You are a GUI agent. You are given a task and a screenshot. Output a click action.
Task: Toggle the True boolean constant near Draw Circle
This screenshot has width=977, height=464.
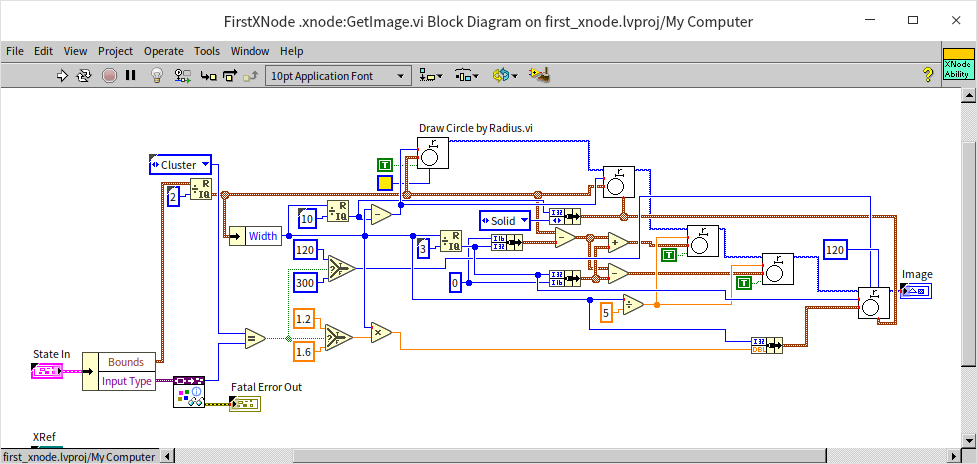click(x=385, y=164)
